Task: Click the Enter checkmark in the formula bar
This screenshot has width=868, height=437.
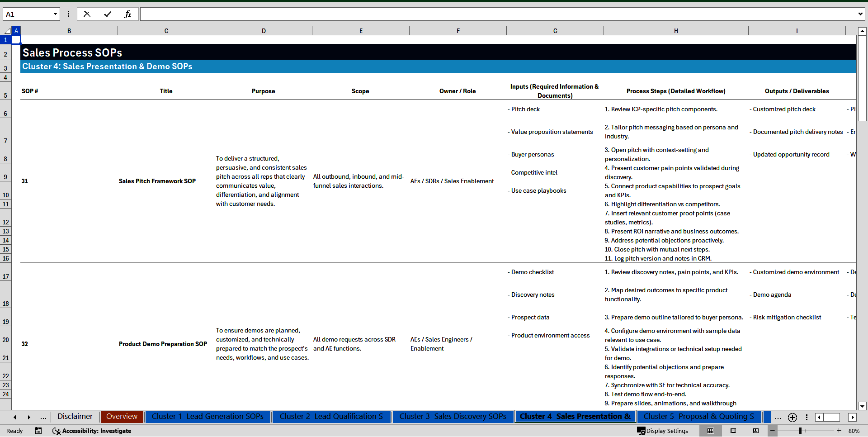Action: tap(108, 14)
